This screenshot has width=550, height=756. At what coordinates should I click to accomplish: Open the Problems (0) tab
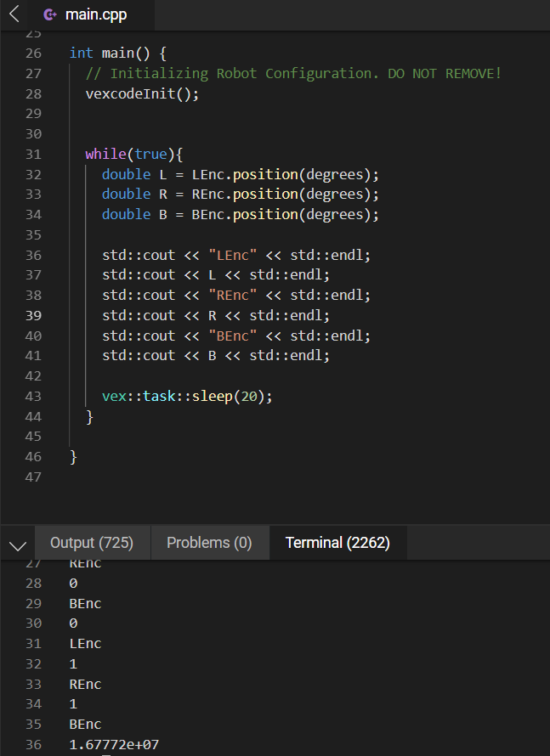(x=209, y=543)
